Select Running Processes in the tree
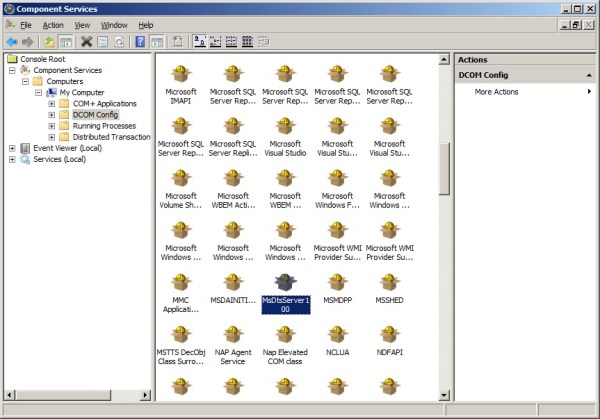 [x=104, y=126]
